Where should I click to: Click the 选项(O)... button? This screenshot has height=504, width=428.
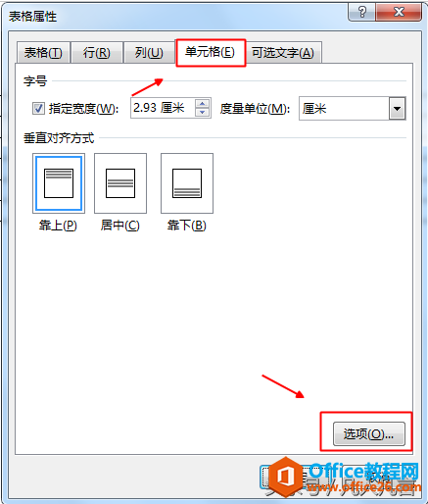tap(369, 434)
